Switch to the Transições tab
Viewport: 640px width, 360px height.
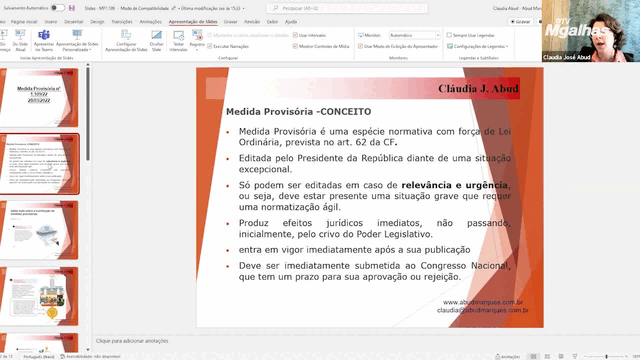122,22
